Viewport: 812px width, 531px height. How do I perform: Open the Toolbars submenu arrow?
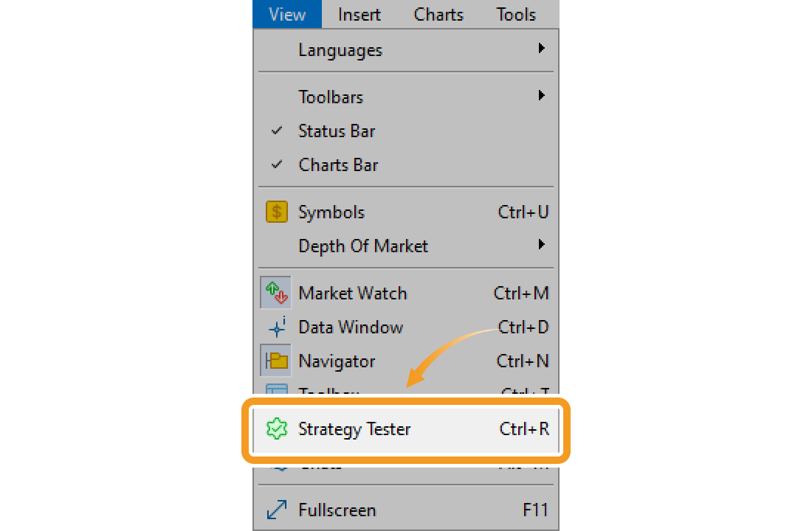coord(541,95)
